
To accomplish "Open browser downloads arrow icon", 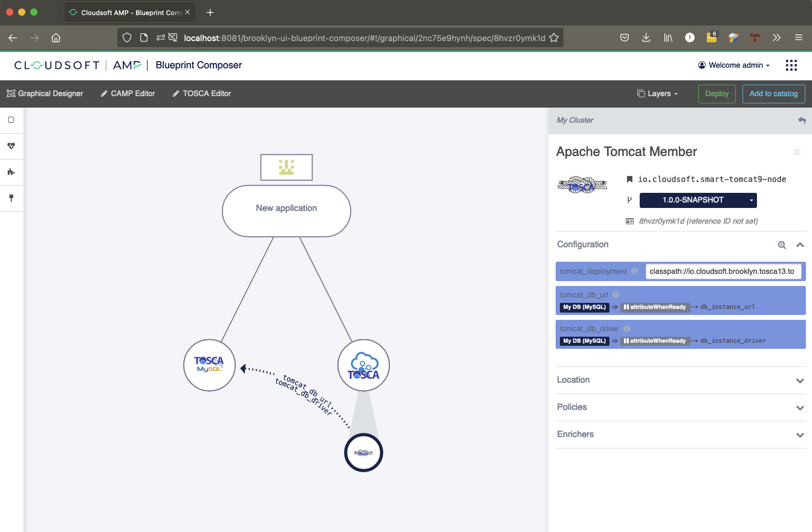I will [646, 37].
